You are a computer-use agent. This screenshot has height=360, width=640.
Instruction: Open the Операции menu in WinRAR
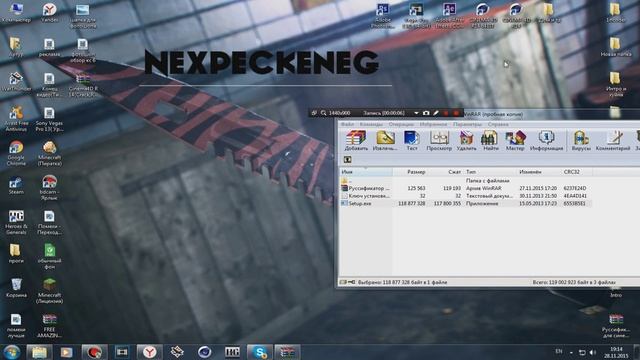point(401,124)
